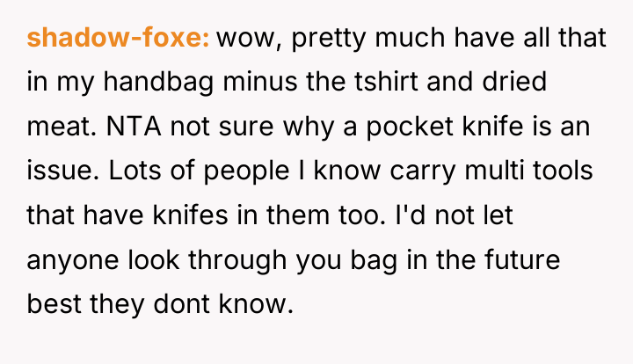This screenshot has width=633, height=364.
Task: Click the shadow-foxe username
Action: (x=118, y=37)
